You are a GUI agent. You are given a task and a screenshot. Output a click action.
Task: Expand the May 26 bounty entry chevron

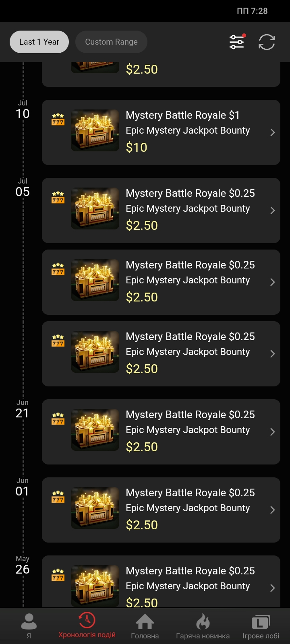tap(273, 588)
